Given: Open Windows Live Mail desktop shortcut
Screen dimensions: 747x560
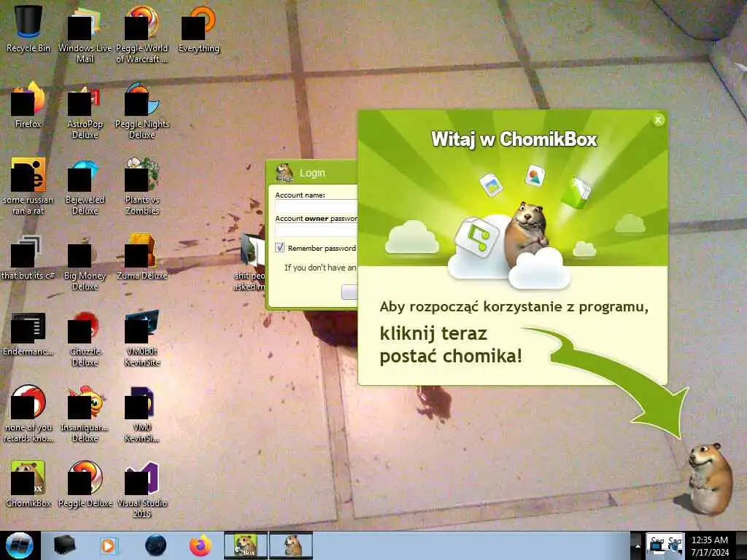Looking at the screenshot, I should tap(85, 34).
